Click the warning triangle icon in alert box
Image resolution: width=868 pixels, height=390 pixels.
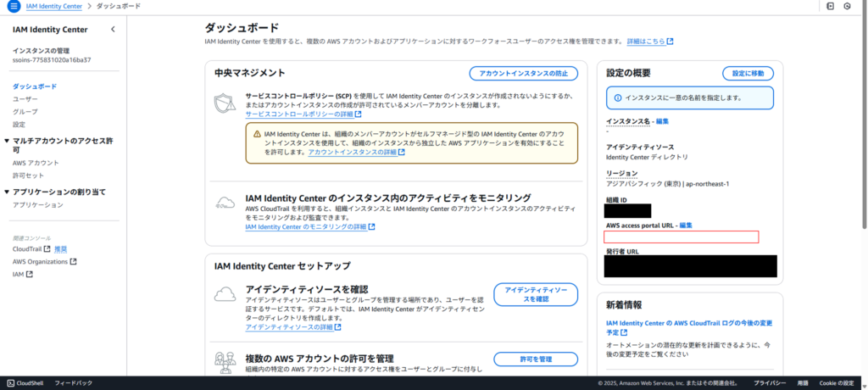257,134
